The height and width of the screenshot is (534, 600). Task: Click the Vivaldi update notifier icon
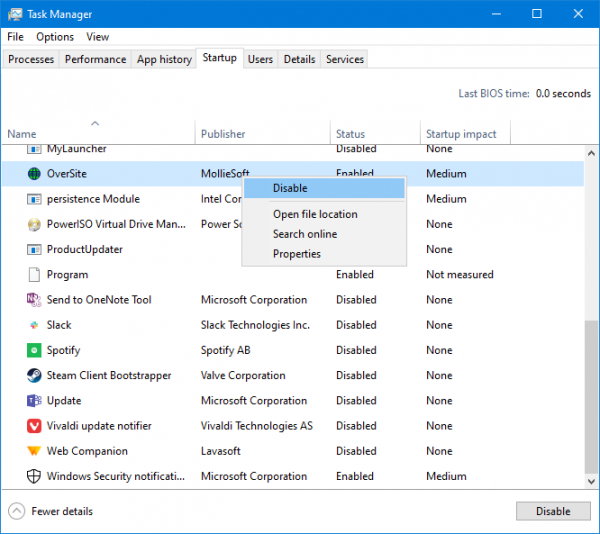[x=35, y=426]
